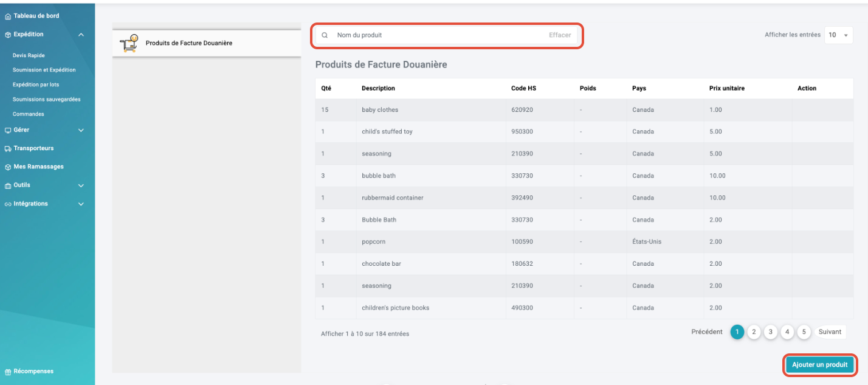This screenshot has height=385, width=868.
Task: Sort by the Qté column header
Action: [326, 88]
